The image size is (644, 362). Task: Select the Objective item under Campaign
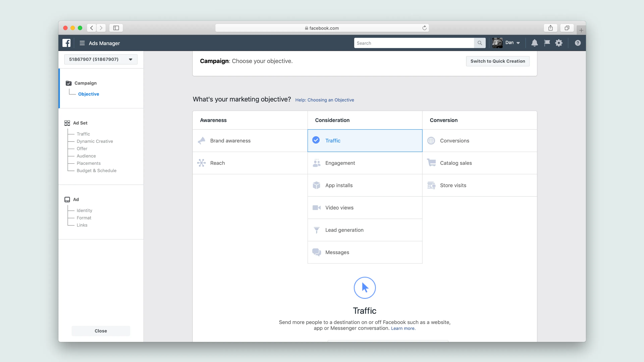pyautogui.click(x=89, y=94)
